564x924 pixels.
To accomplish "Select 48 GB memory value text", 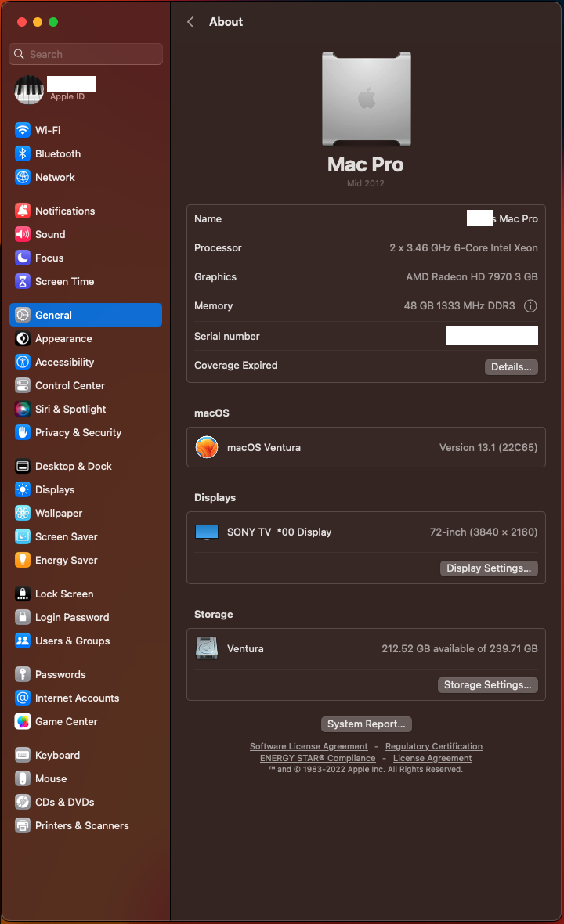I will [x=459, y=306].
